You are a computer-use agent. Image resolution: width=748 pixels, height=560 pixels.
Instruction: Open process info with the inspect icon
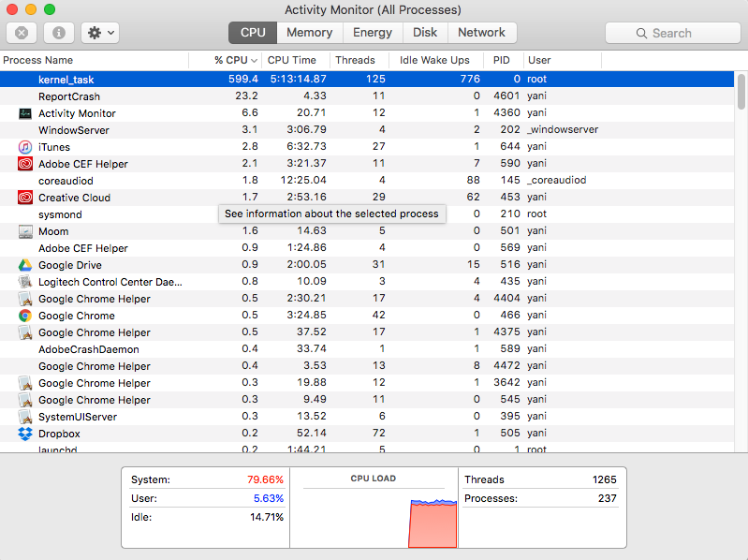pyautogui.click(x=59, y=33)
